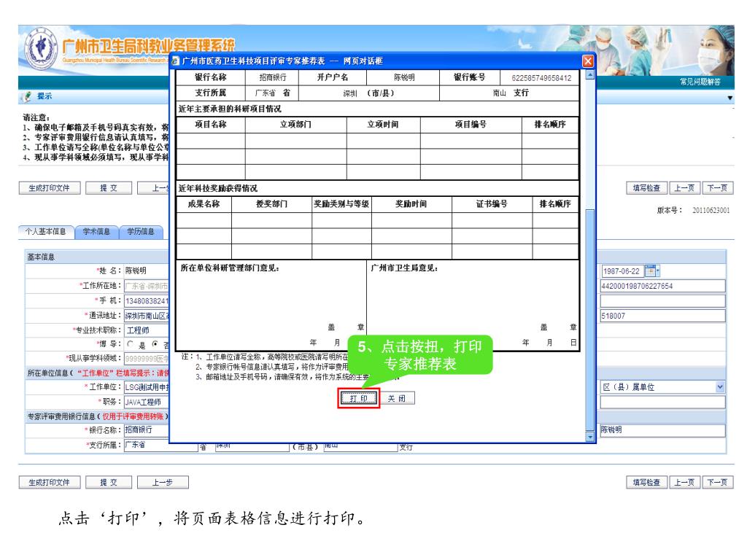This screenshot has width=747, height=560.
Task: Click the upper 上一页 button
Action: [684, 188]
